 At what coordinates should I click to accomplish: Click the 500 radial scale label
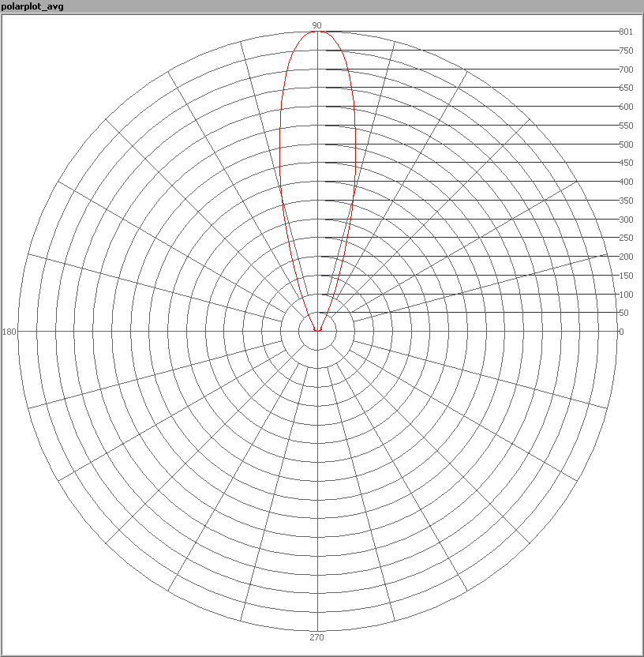tap(626, 145)
